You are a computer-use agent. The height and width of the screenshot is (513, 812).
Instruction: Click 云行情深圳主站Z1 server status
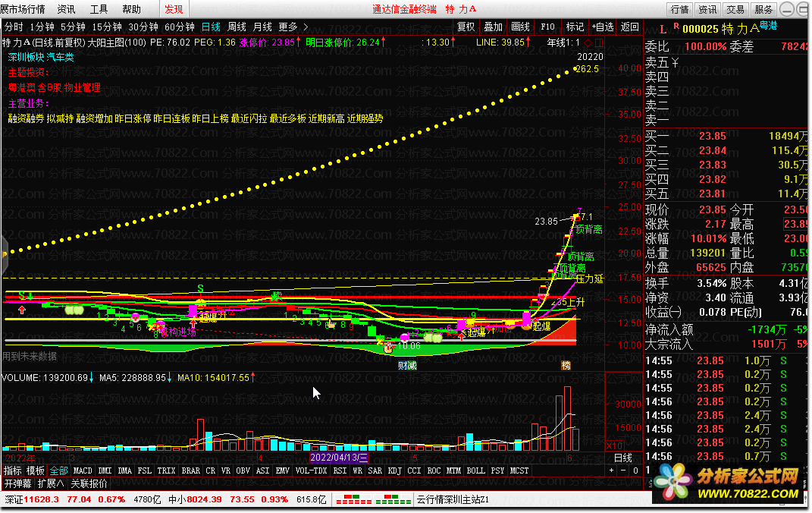pos(453,499)
